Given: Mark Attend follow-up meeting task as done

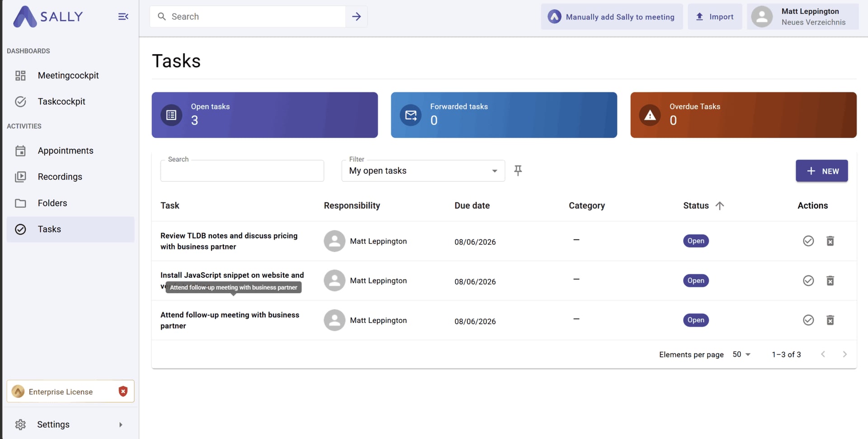Looking at the screenshot, I should [x=808, y=320].
